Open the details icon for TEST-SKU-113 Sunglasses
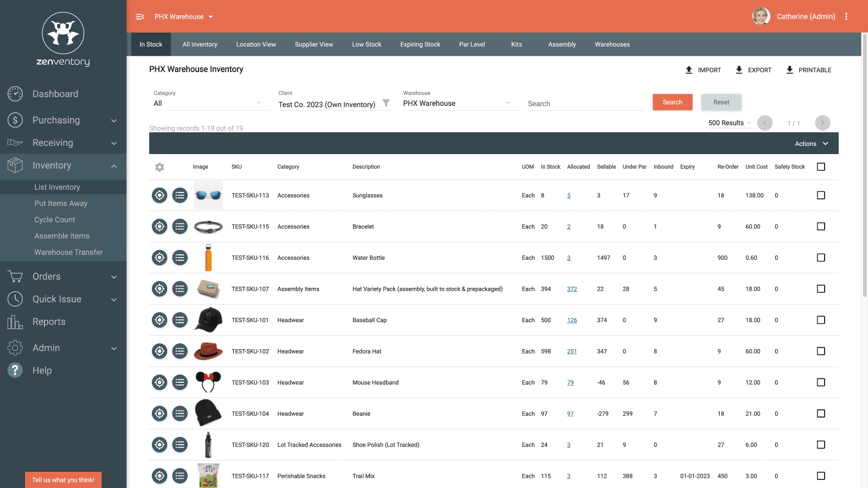868x488 pixels. (180, 195)
